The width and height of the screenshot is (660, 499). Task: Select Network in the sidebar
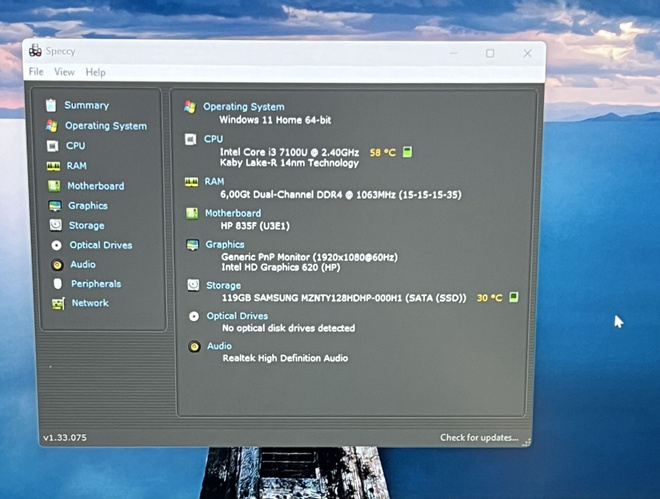[x=90, y=303]
